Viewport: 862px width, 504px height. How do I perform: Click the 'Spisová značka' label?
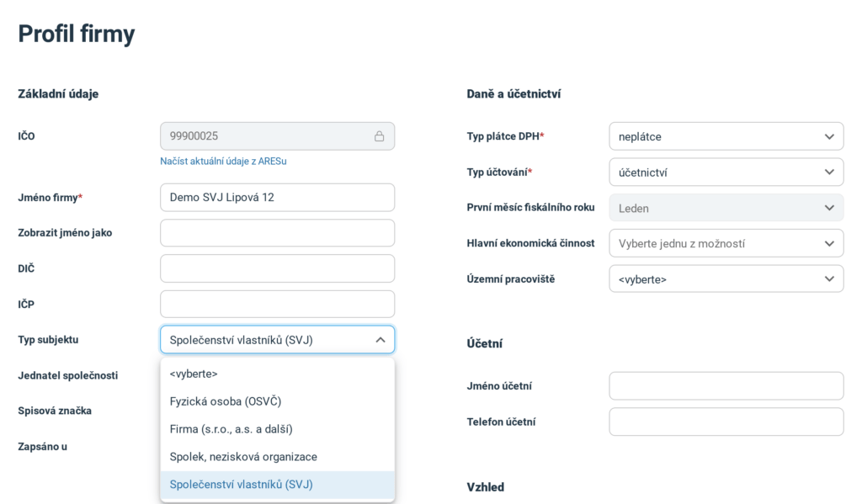(x=55, y=411)
